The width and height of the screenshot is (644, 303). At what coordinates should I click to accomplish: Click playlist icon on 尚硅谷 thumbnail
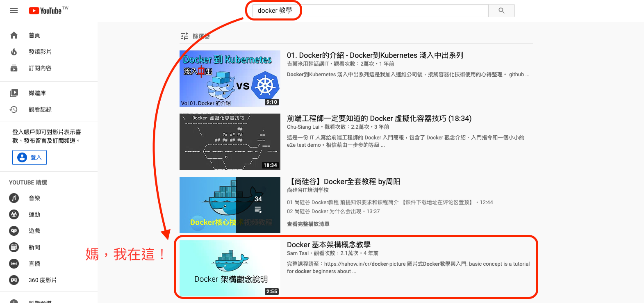(x=258, y=210)
